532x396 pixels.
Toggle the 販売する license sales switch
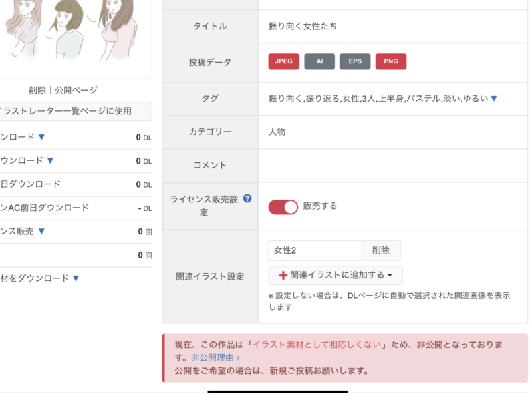tap(283, 207)
